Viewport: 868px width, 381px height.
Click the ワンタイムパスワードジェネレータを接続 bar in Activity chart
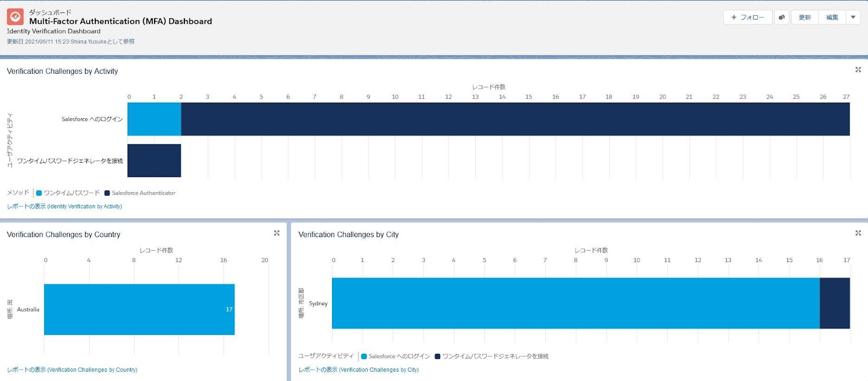point(154,161)
